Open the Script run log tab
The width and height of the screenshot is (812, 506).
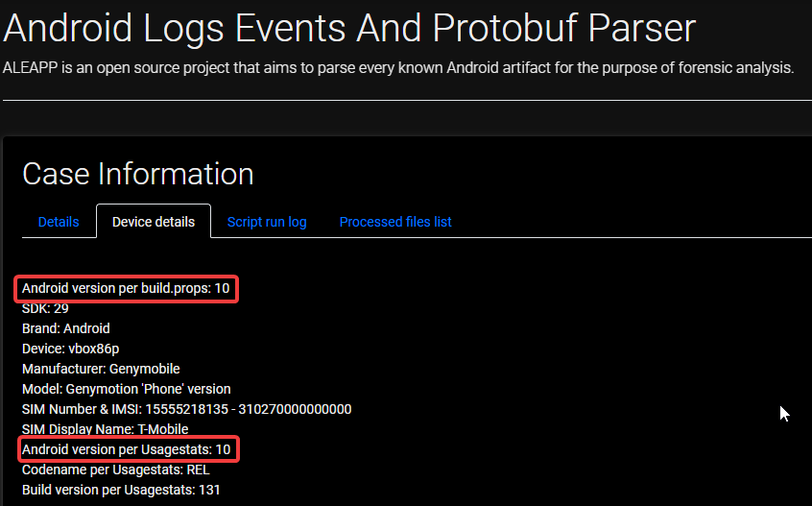click(267, 222)
